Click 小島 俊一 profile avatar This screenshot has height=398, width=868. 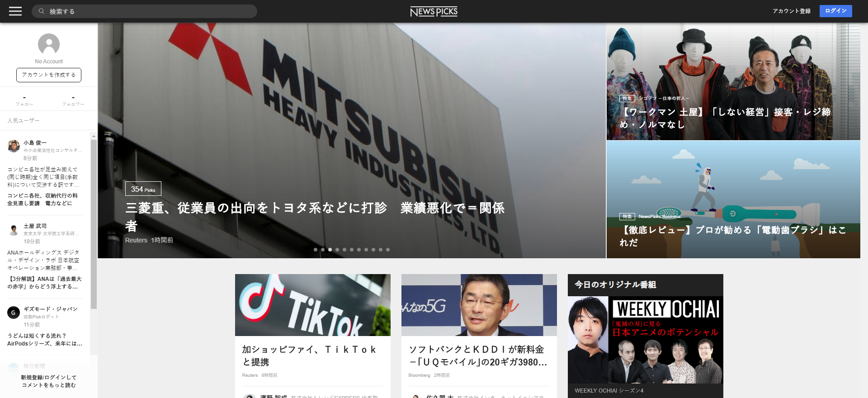click(x=14, y=146)
